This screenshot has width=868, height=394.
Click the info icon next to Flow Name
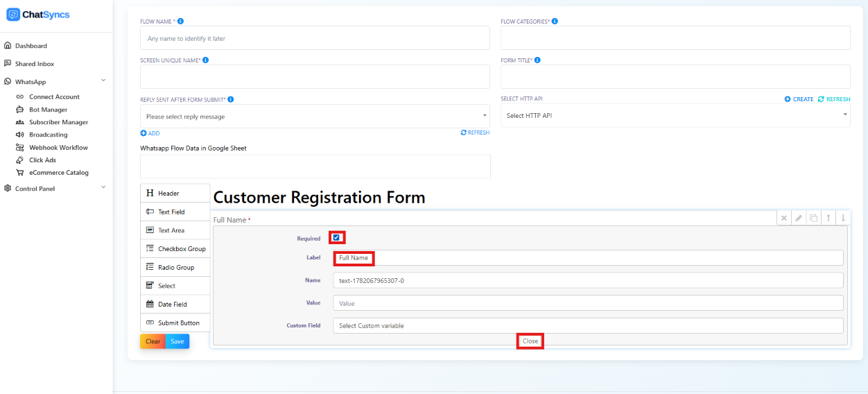(180, 22)
